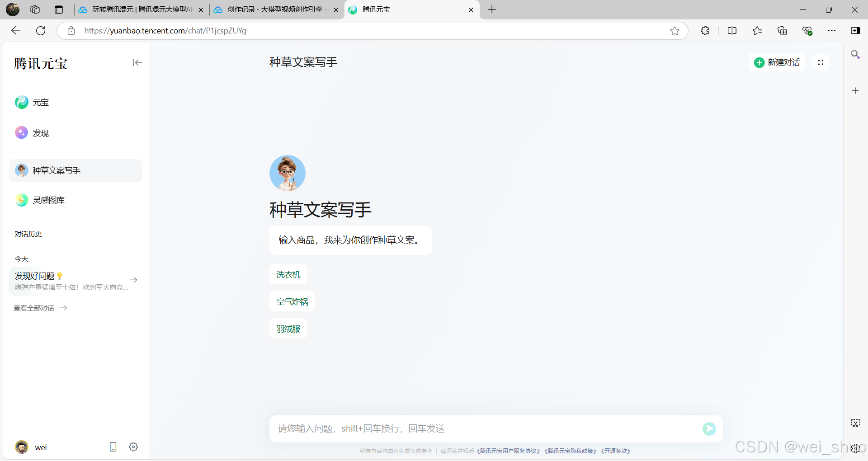This screenshot has width=868, height=461.
Task: Collapse the left sidebar panel
Action: [x=137, y=63]
